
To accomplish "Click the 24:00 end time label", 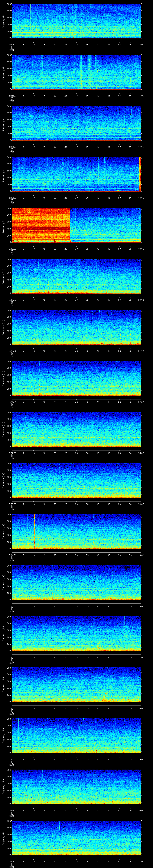I will coord(141,504).
